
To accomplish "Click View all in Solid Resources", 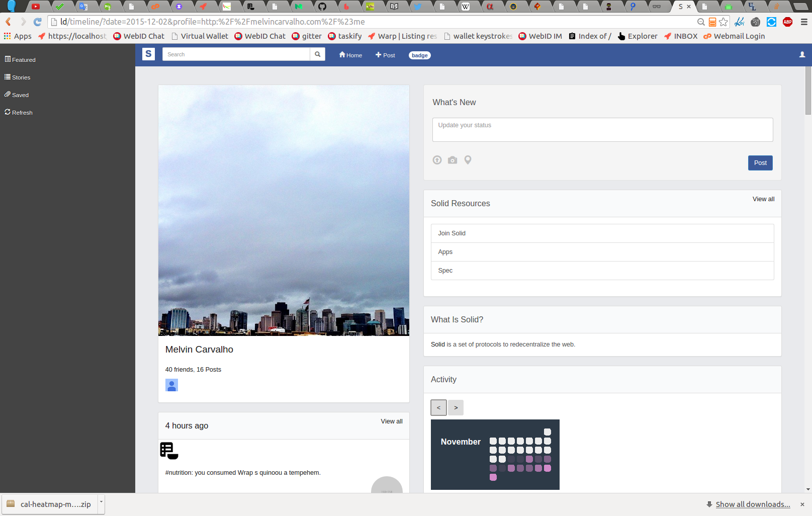I will (763, 199).
